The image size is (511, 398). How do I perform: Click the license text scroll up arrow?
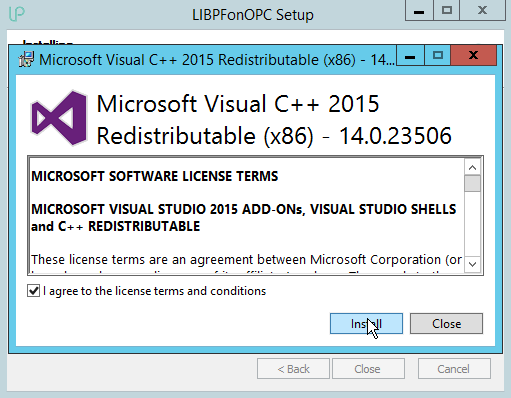pyautogui.click(x=472, y=168)
